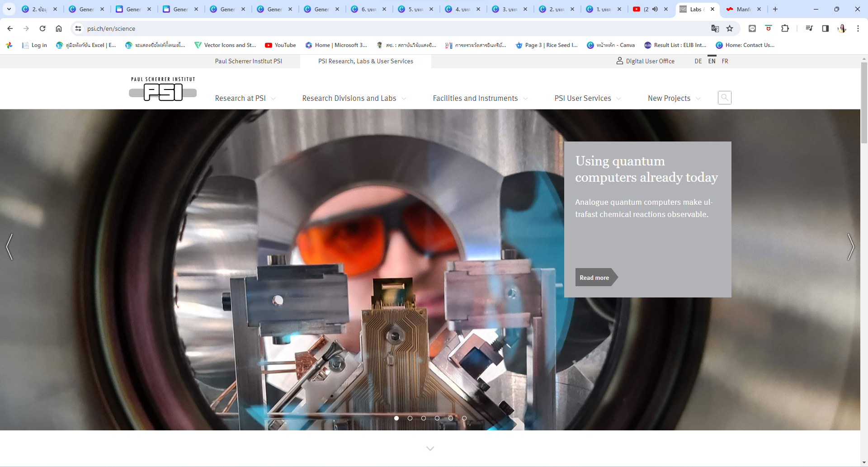Expand the Research at PSI menu
This screenshot has height=467, width=868.
point(245,98)
